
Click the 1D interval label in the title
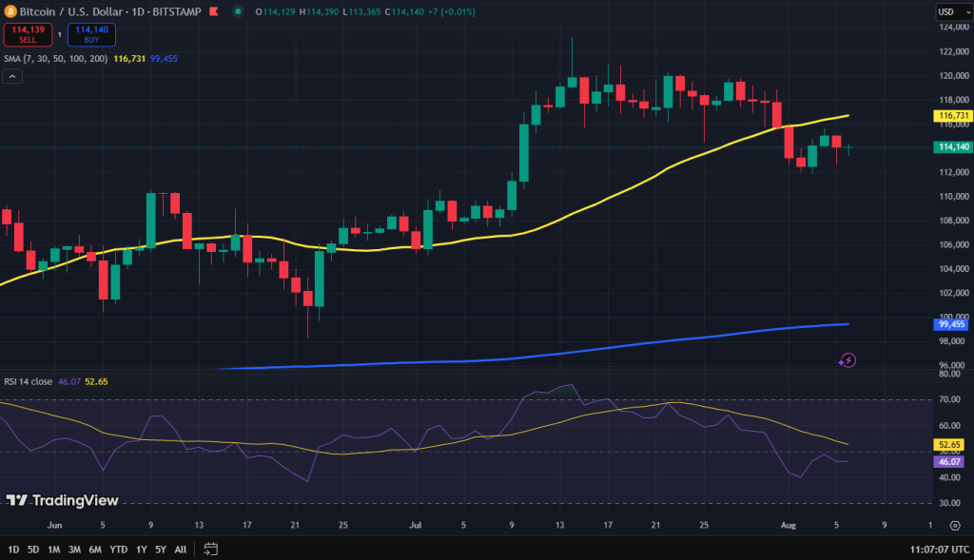139,11
